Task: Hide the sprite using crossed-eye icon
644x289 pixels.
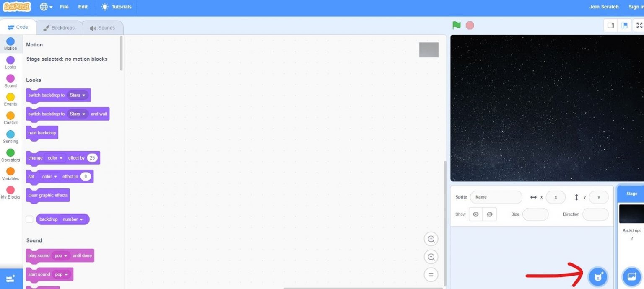Action: pos(489,214)
